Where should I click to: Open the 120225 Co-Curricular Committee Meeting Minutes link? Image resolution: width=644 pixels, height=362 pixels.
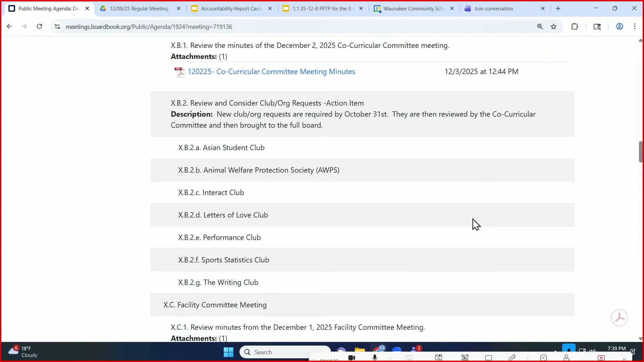(271, 71)
